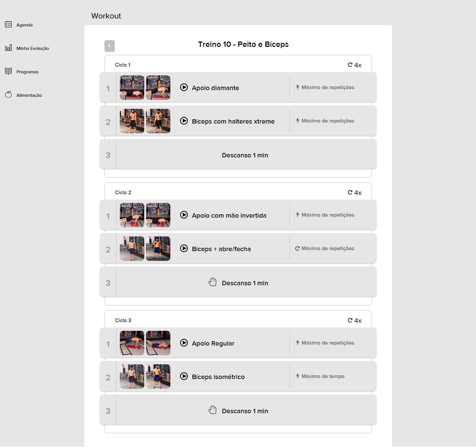
Task: Click the Alimentação apple icon
Action: point(8,95)
